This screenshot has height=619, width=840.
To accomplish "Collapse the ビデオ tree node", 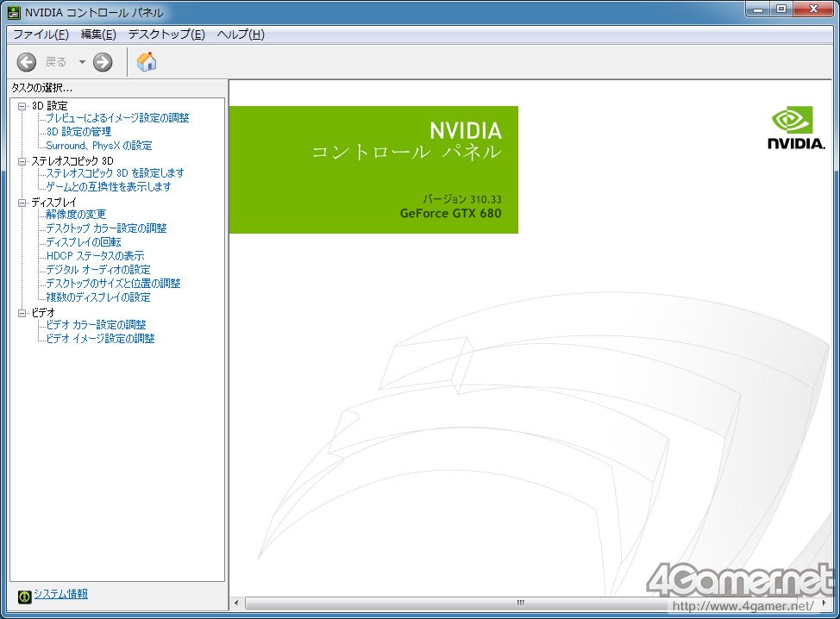I will [22, 313].
